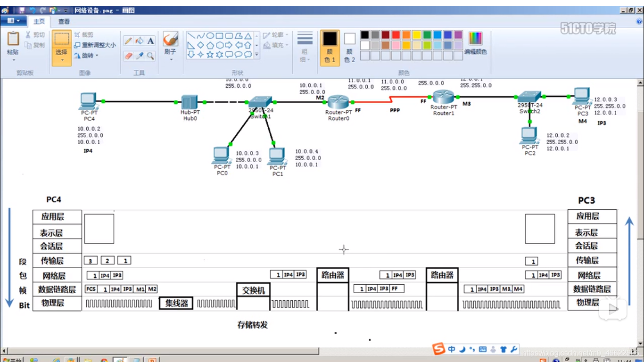Expand the shapes gallery more button

coord(257,55)
